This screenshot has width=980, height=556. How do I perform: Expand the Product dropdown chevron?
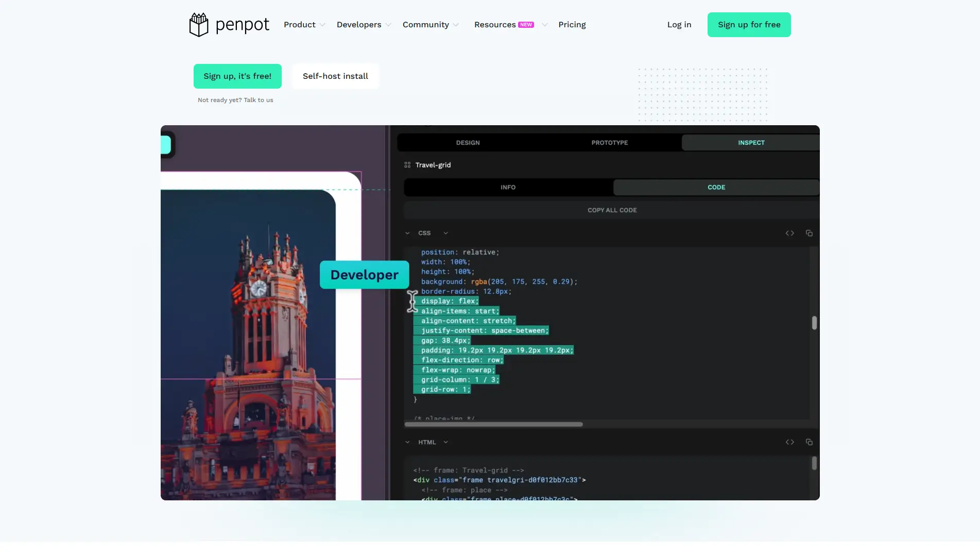pyautogui.click(x=322, y=25)
